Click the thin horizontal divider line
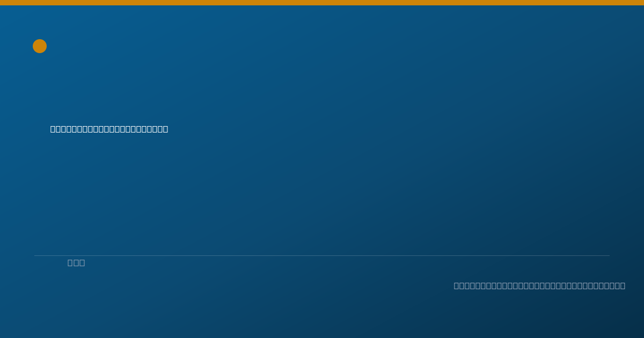 (322, 255)
